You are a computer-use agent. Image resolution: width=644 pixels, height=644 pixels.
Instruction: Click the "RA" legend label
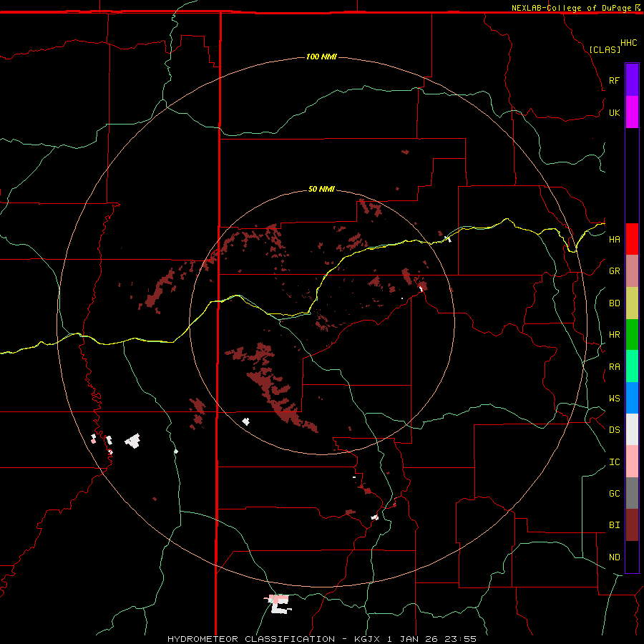614,366
